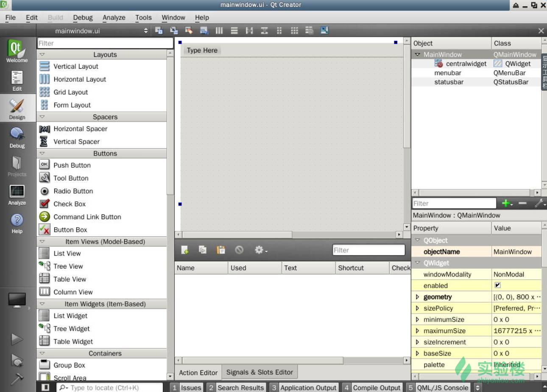547x392 pixels.
Task: Click the widget box Filter field
Action: pos(105,43)
